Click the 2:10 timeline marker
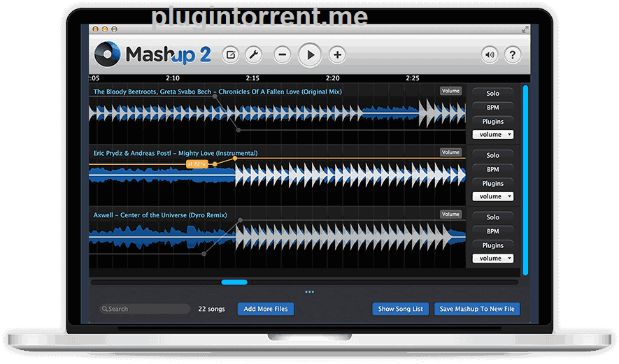 173,78
